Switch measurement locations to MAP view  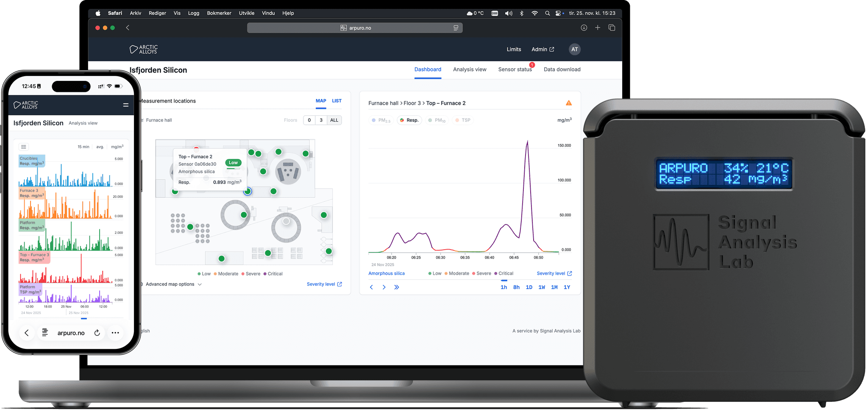click(321, 101)
